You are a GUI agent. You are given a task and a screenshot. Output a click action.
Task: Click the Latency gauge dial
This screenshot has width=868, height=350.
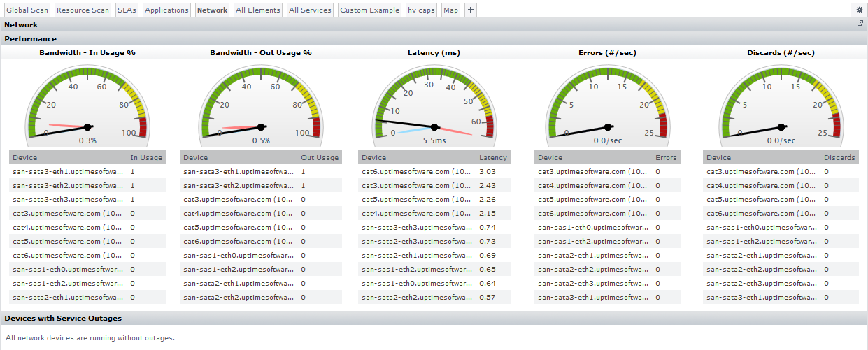434,105
